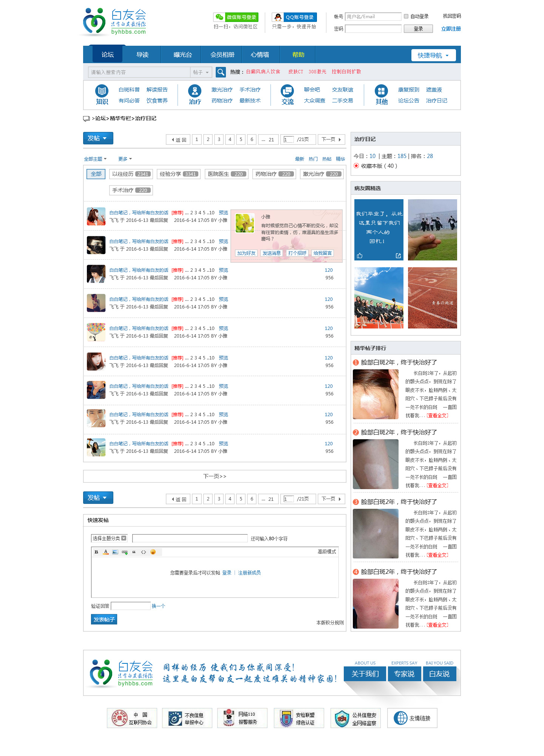Screen dimensions: 544x756
Task: Click the 收藏本版 star icon
Action: point(356,166)
